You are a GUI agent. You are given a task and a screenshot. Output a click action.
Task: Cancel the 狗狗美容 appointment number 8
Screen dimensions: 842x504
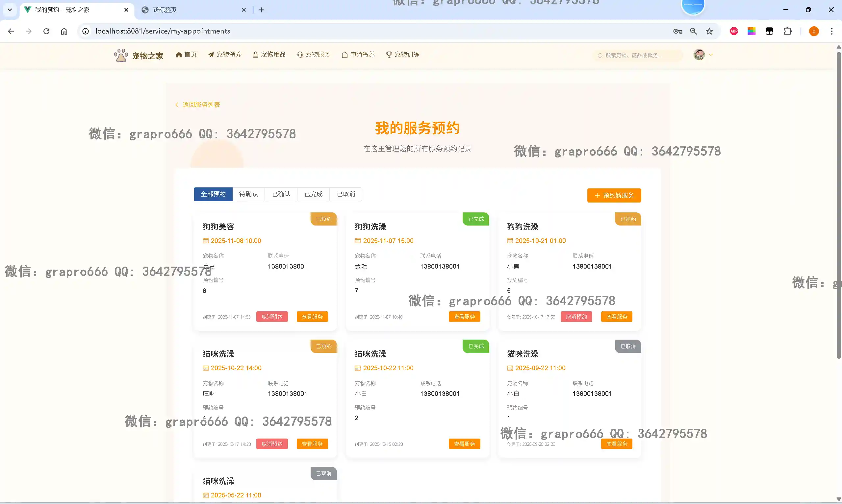click(x=272, y=317)
